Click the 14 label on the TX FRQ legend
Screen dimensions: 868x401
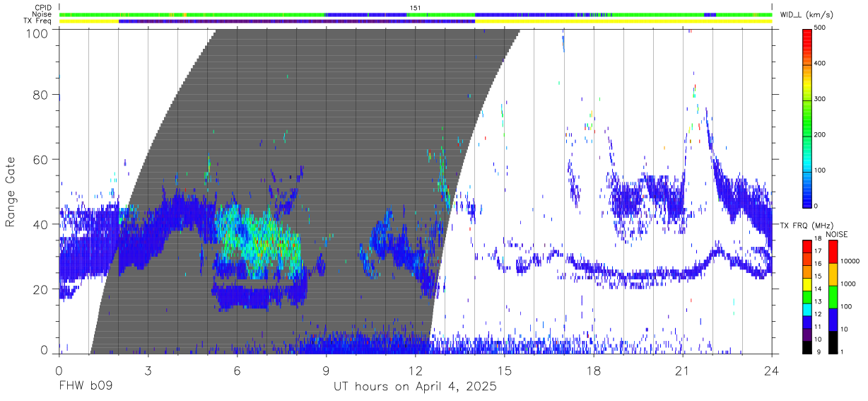point(817,289)
